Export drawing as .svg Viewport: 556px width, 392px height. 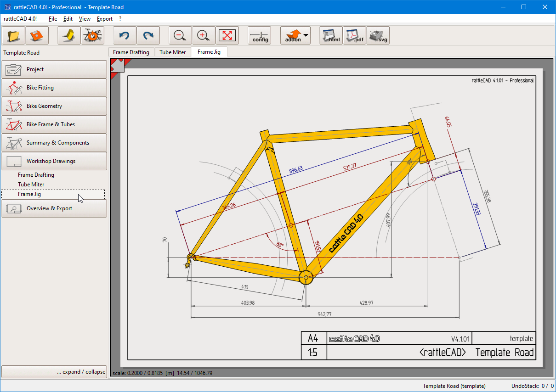(x=378, y=35)
